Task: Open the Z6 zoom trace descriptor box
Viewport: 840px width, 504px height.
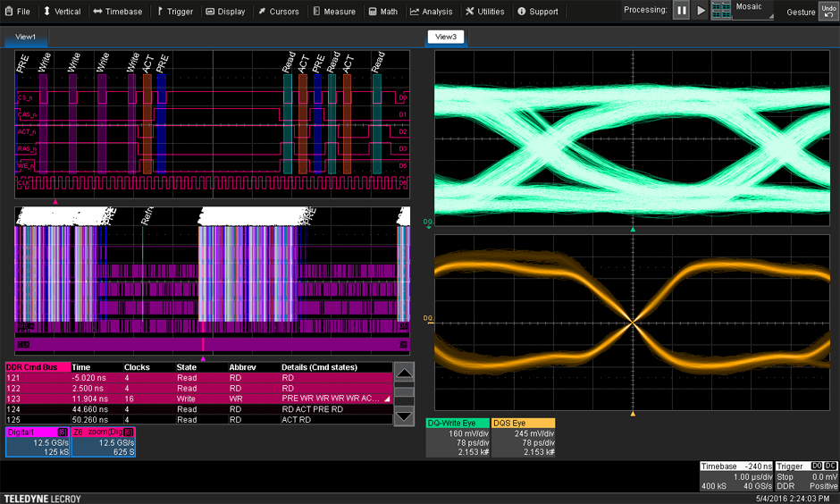Action: coord(104,442)
